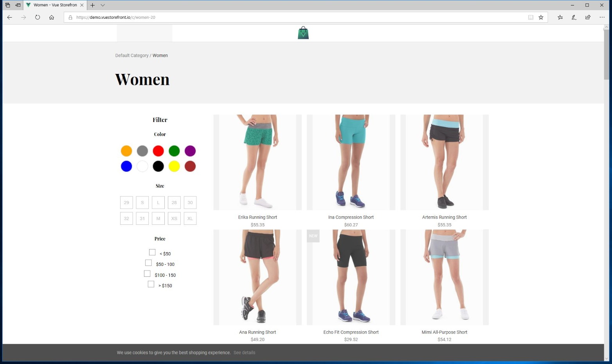The width and height of the screenshot is (612, 364).
Task: Select the gray color filter swatch
Action: pos(142,151)
